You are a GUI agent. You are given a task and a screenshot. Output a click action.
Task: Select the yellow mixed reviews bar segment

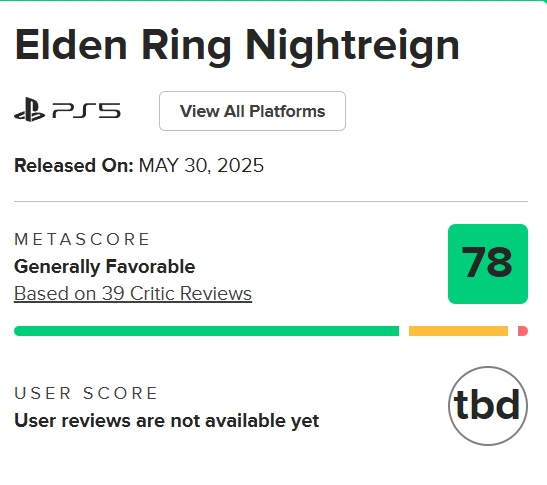[458, 331]
